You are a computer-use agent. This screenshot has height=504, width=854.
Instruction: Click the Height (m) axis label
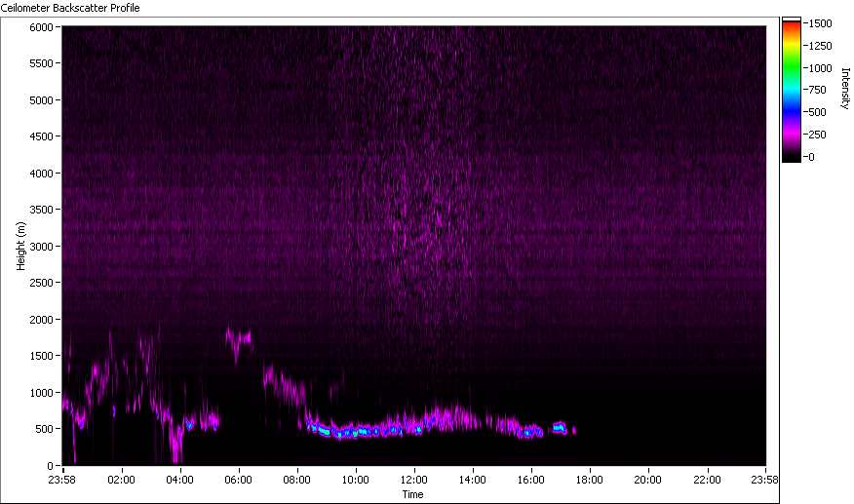pyautogui.click(x=20, y=246)
